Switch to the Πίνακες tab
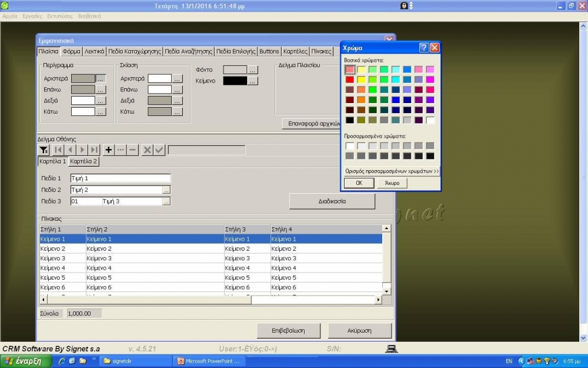Image resolution: width=588 pixels, height=368 pixels. click(x=322, y=51)
